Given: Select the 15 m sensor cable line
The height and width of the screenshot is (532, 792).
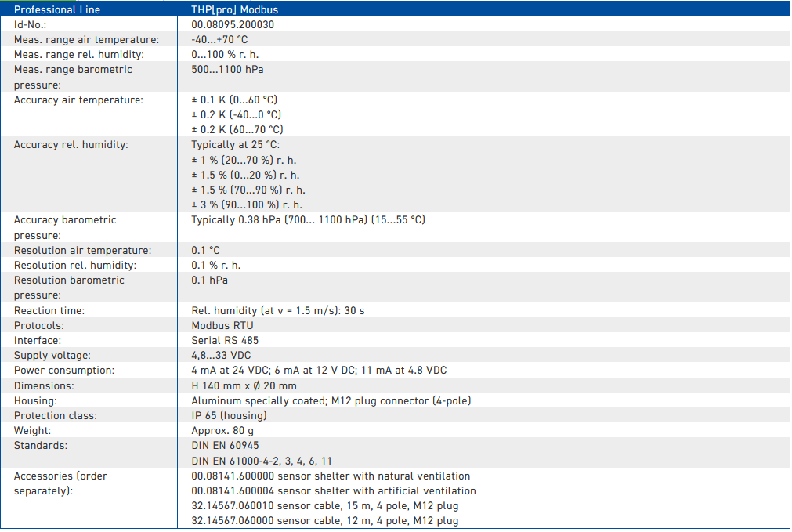Looking at the screenshot, I should tap(325, 505).
